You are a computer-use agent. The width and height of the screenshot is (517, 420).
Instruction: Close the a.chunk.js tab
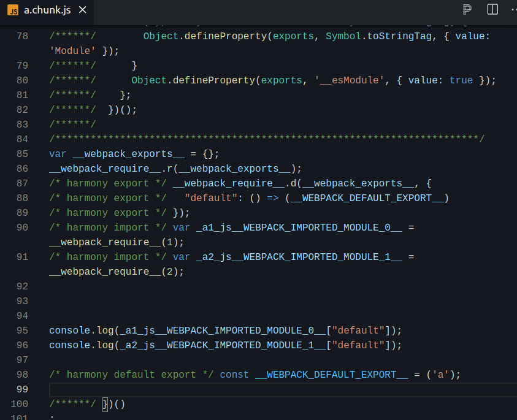82,10
